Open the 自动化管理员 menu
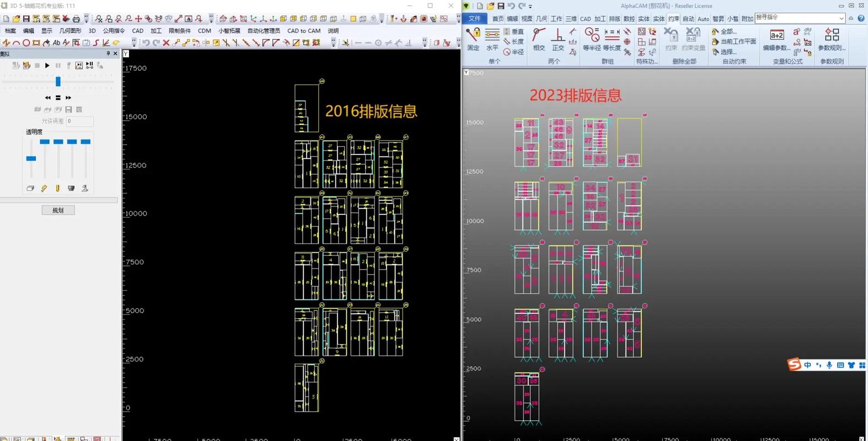 tap(264, 31)
